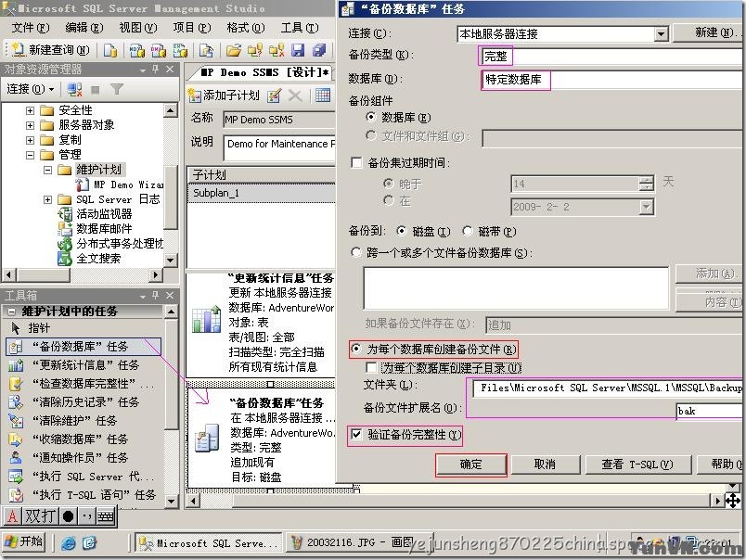The image size is (746, 560).
Task: Click the 数据库邮件 node in tree
Action: pos(104,229)
